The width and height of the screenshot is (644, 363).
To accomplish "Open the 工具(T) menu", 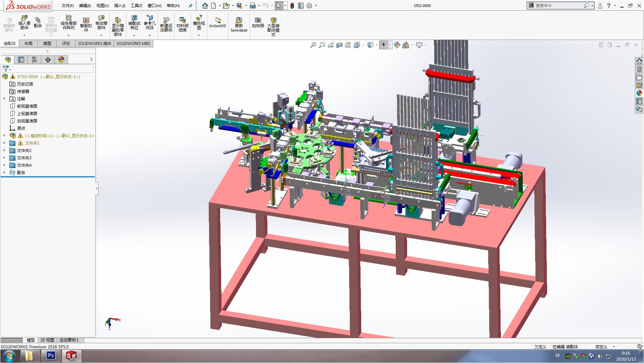I will [136, 6].
